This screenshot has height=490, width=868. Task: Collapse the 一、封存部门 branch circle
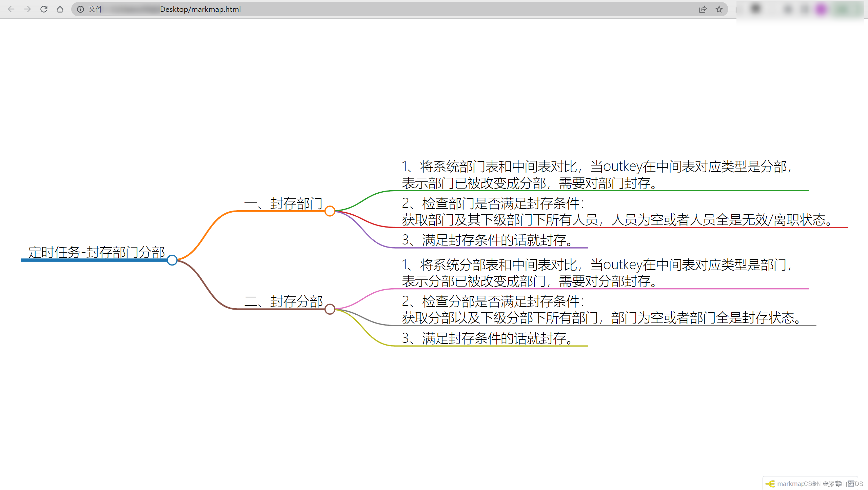[x=330, y=211]
